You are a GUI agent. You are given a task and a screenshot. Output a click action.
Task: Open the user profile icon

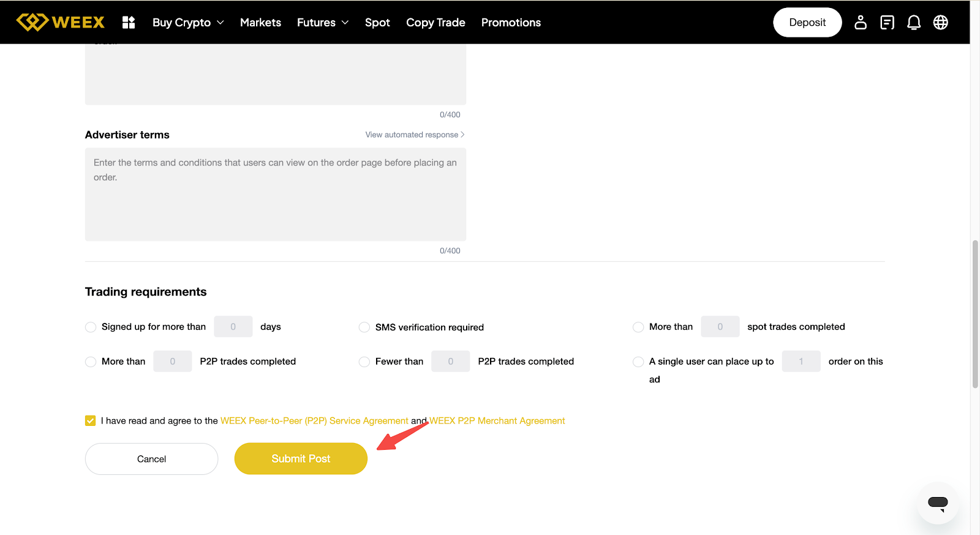click(x=860, y=23)
